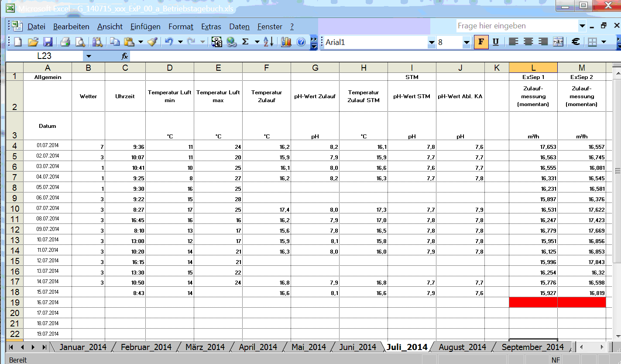Switch to the Januar_2014 sheet tab

pos(82,347)
